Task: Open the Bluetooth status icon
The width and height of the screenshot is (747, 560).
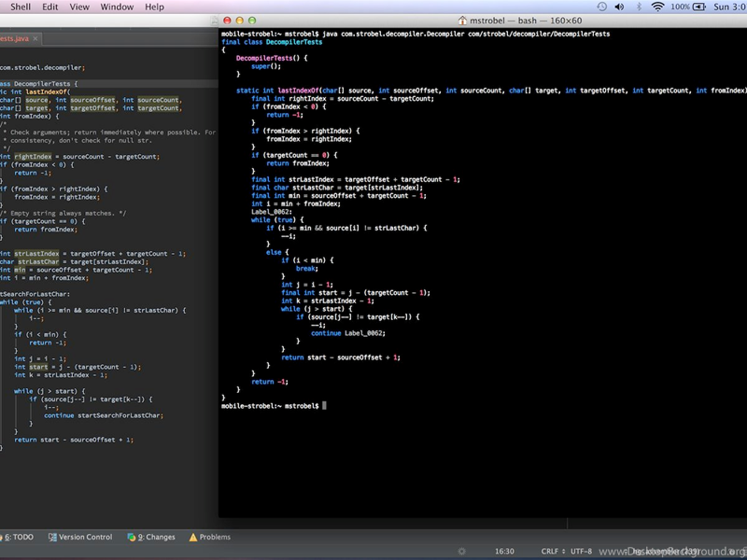Action: (x=639, y=7)
